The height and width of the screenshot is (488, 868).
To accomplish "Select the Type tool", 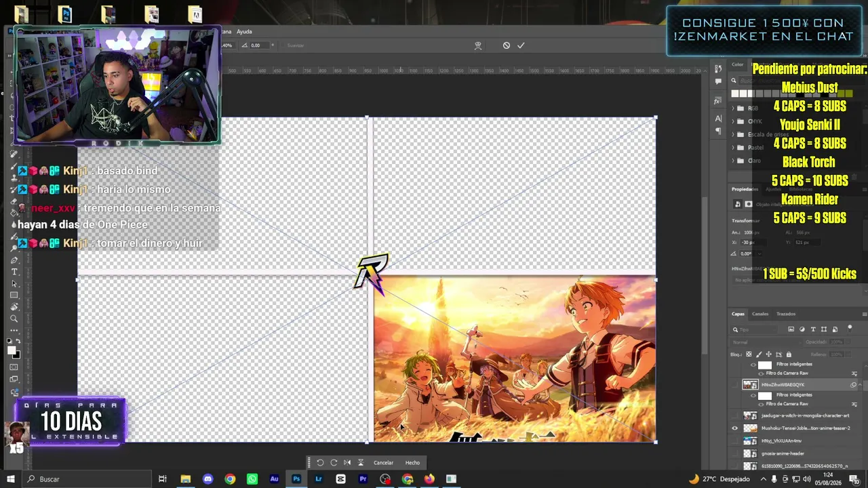I will point(14,272).
